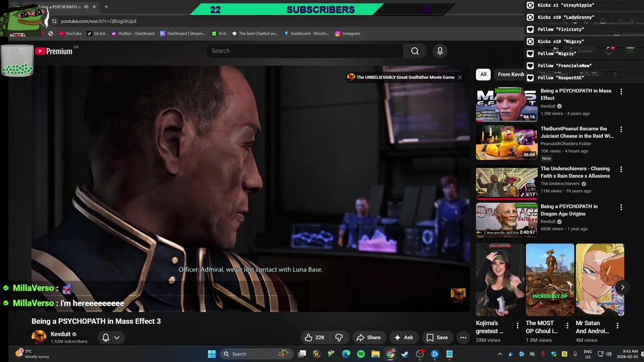Viewport: 644px width, 362px height.
Task: Open The best ChatBot bookmark
Action: pyautogui.click(x=255, y=34)
